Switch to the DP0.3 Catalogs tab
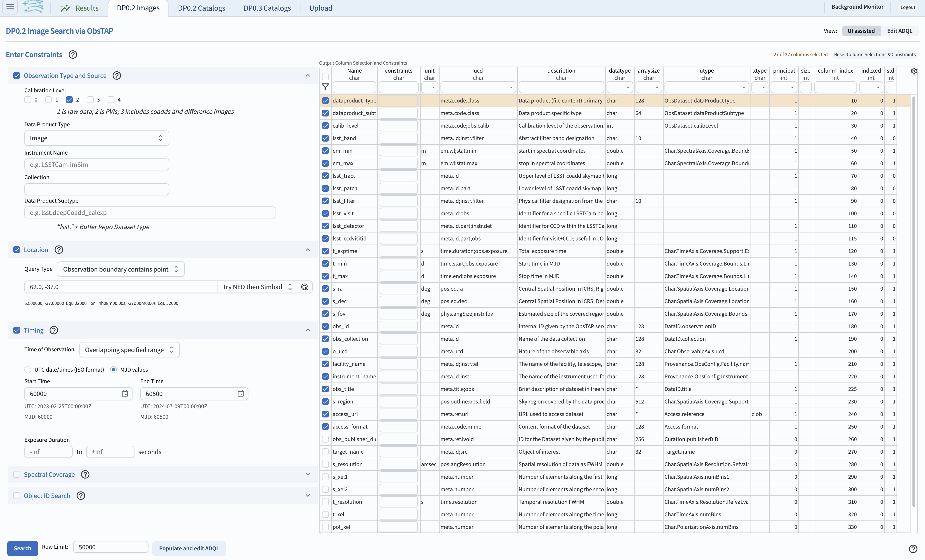The width and height of the screenshot is (925, 560). [267, 8]
